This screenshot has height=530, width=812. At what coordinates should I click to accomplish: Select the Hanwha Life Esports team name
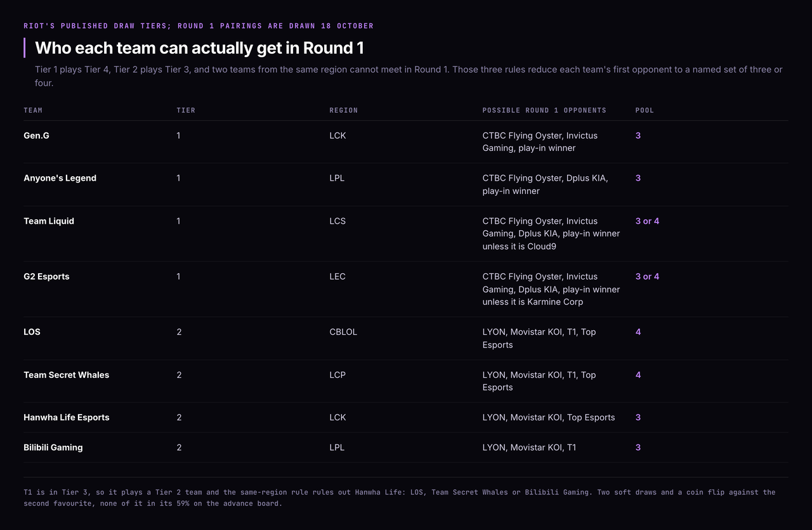click(x=67, y=418)
